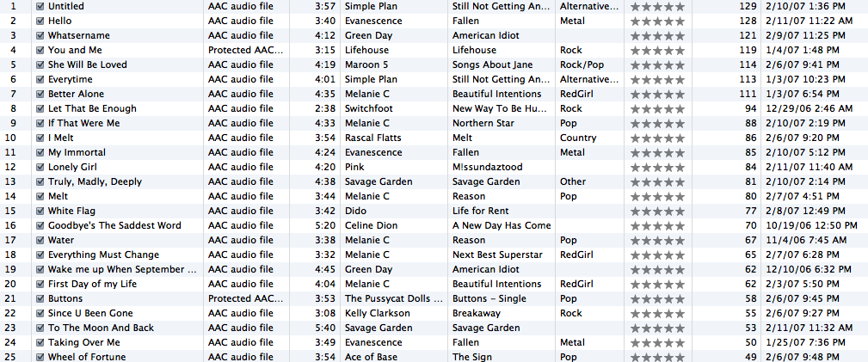Click last played 11/4/06 7:45 AM
The height and width of the screenshot is (362, 868).
tap(806, 240)
